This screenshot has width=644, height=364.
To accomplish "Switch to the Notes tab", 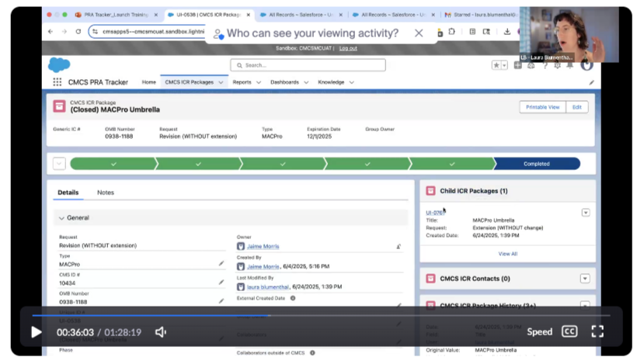I will coord(106,192).
